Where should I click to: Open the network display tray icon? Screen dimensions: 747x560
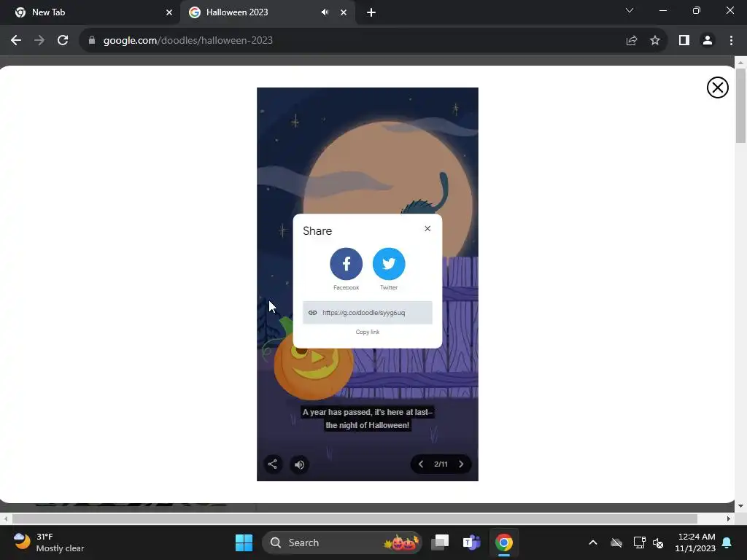639,542
